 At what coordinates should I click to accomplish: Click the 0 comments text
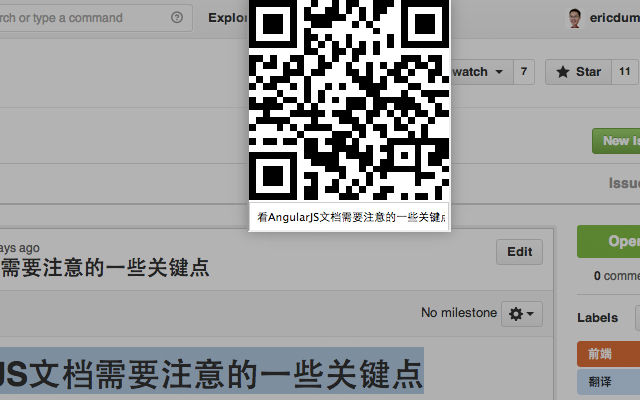[x=617, y=276]
